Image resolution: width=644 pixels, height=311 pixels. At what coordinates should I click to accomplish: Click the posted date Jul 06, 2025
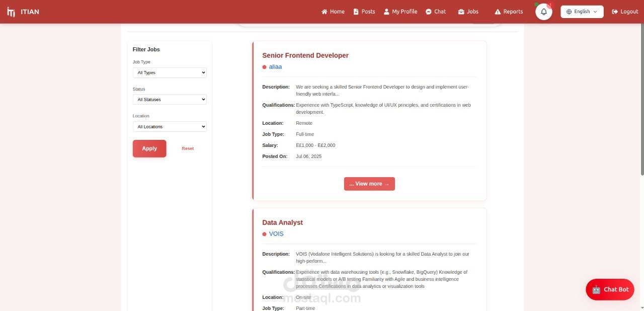[x=308, y=157]
